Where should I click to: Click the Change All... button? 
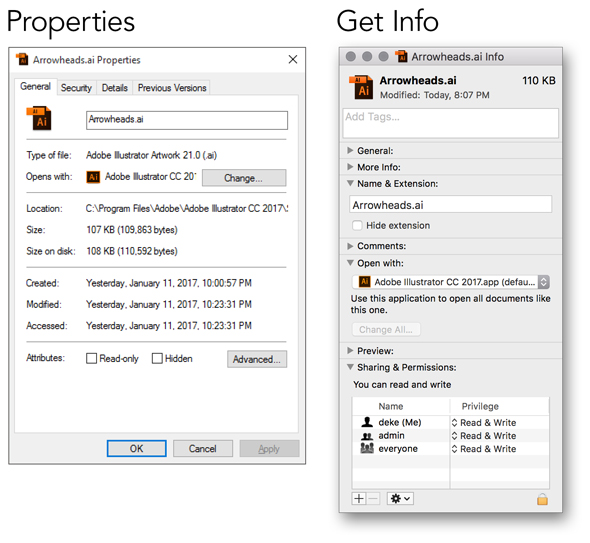click(386, 330)
